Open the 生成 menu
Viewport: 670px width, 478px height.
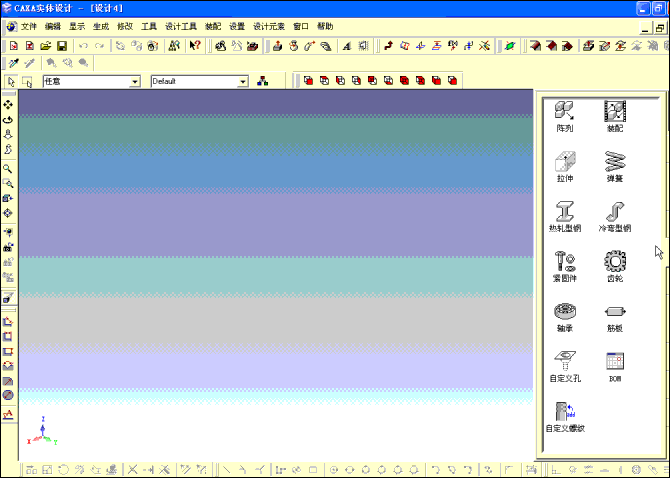101,26
